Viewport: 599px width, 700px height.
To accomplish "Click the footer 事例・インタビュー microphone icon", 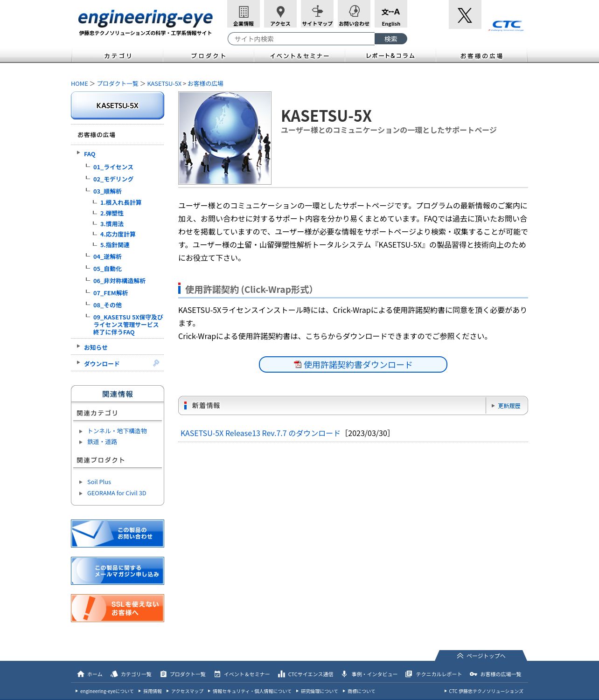I will pos(344,674).
